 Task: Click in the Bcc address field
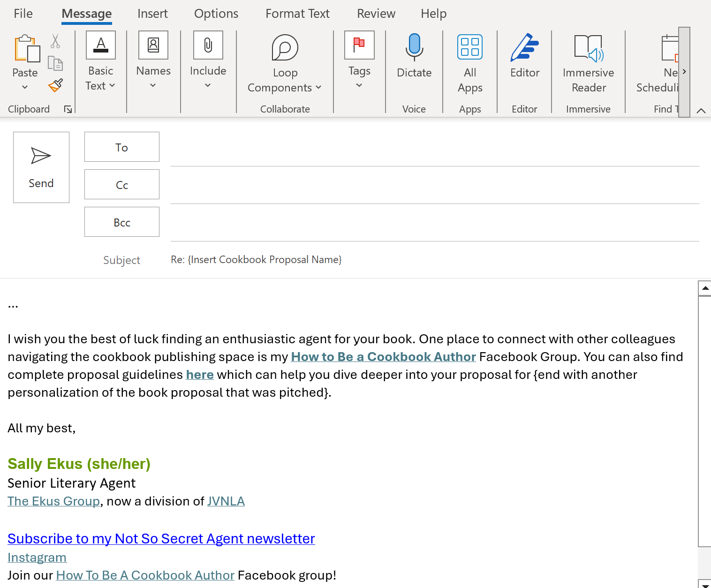[435, 224]
